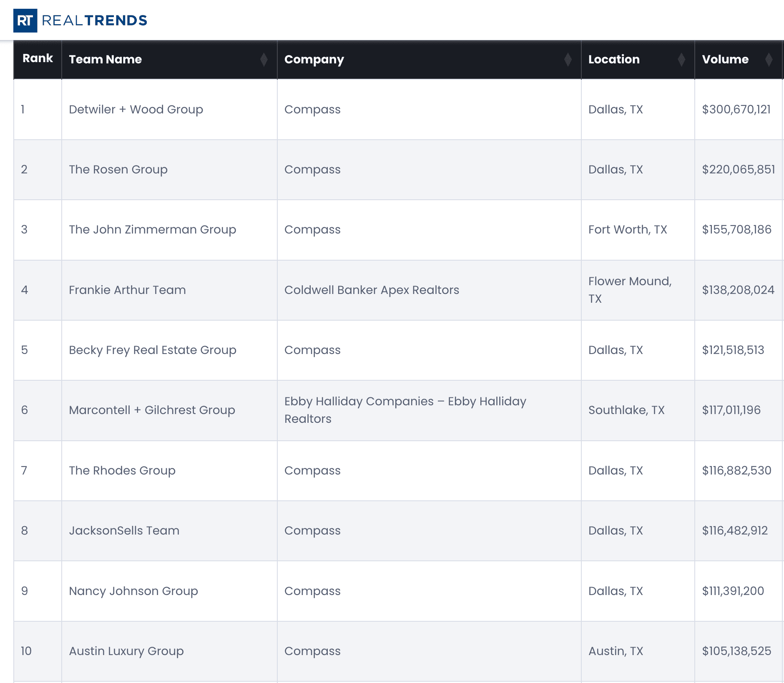Image resolution: width=784 pixels, height=683 pixels.
Task: Click volume $117,011,196
Action: (x=731, y=410)
